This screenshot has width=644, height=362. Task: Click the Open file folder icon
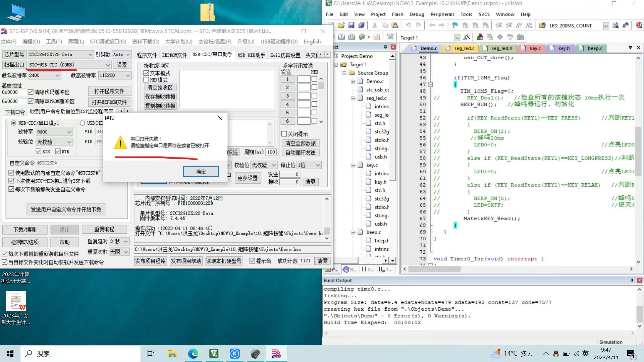coord(341,25)
